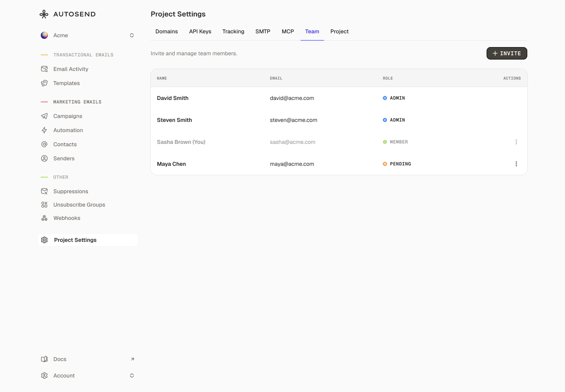Switch to the MCP tab

click(288, 31)
